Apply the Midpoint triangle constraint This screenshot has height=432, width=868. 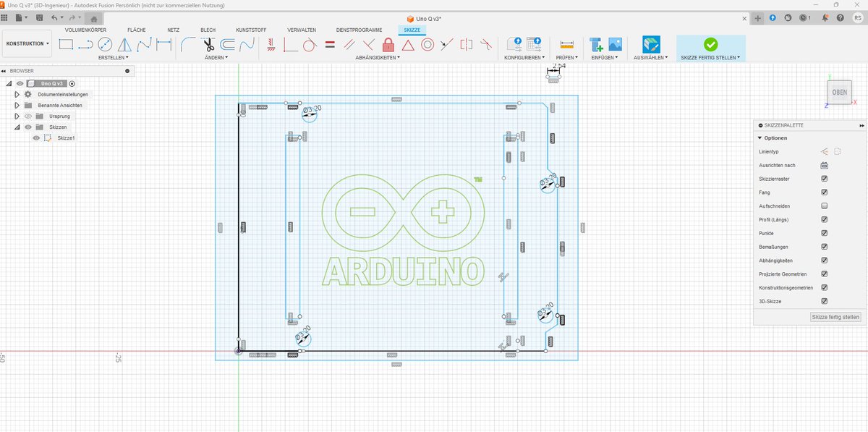coord(408,44)
